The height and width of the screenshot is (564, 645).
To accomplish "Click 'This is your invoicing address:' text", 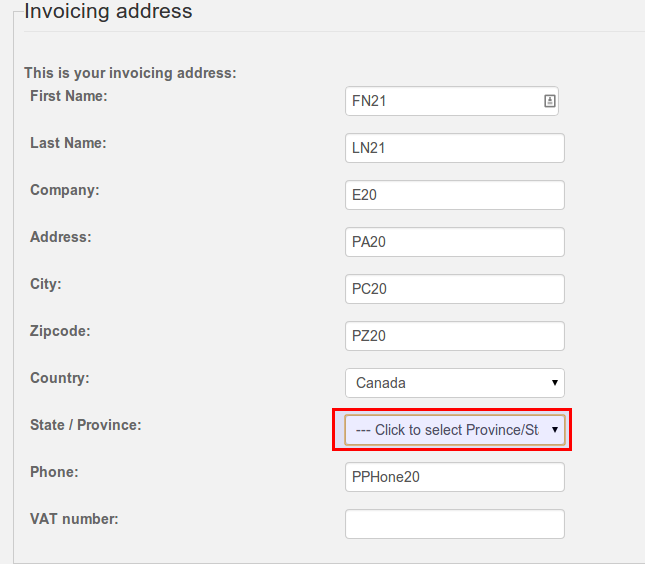I will (x=130, y=73).
